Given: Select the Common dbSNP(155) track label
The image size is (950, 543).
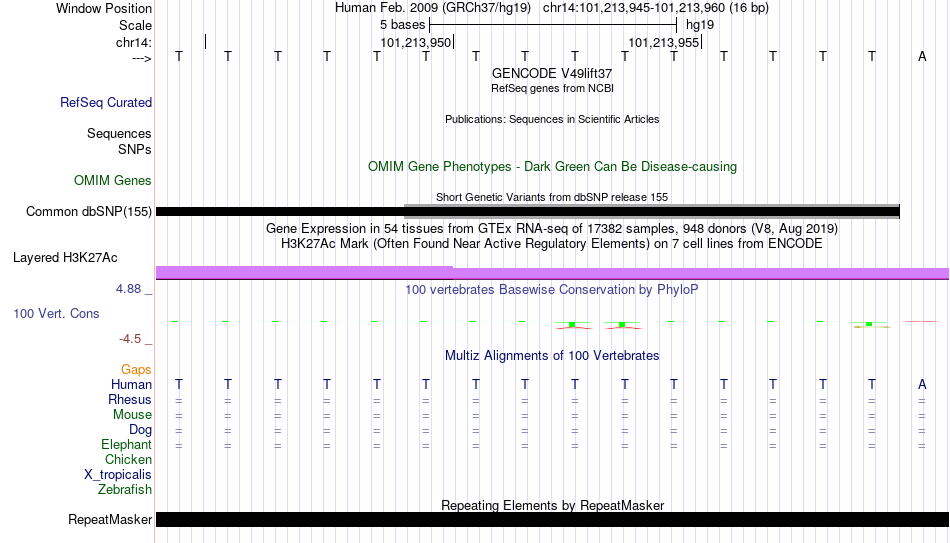Looking at the screenshot, I should click(x=88, y=212).
